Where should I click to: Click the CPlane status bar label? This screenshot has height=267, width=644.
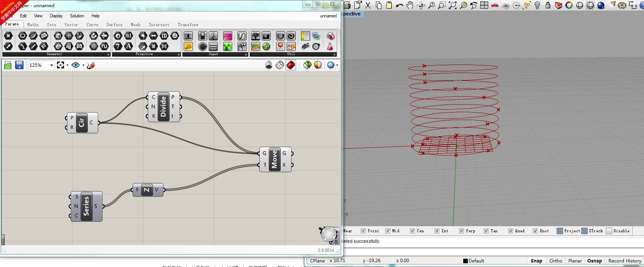click(317, 261)
